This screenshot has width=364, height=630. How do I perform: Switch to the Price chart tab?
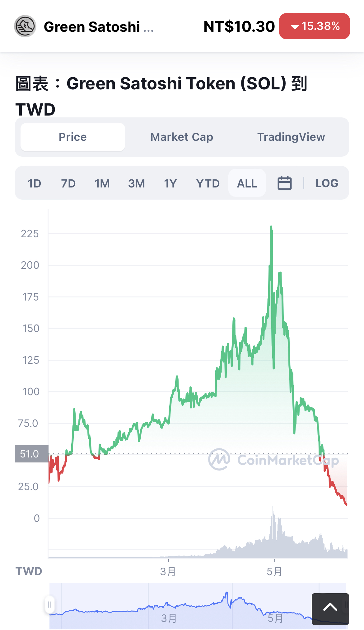click(x=73, y=137)
